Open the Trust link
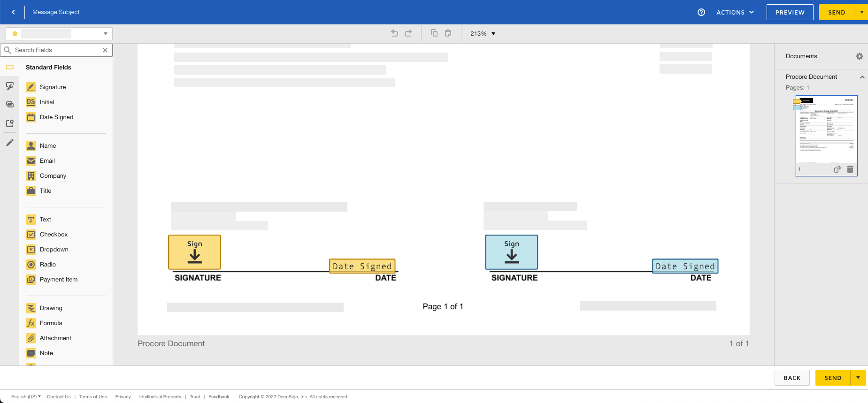Screen dimensions: 868x403 (x=195, y=397)
